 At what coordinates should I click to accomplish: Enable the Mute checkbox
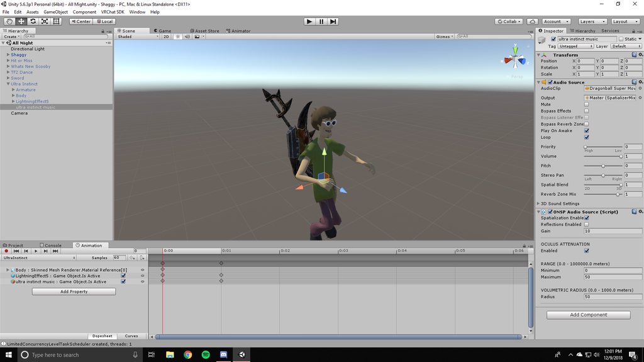coord(587,104)
